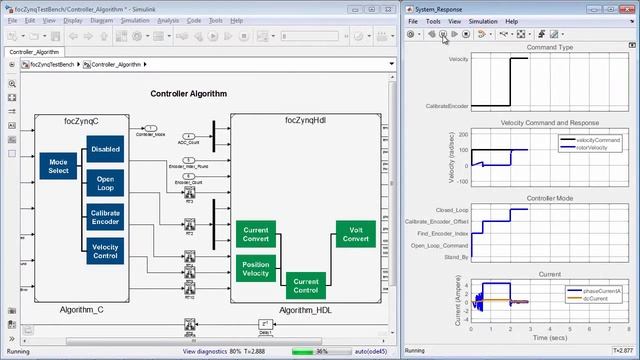Image resolution: width=640 pixels, height=360 pixels.
Task: Click the Record icon in Simulink toolbar
Action: [262, 36]
